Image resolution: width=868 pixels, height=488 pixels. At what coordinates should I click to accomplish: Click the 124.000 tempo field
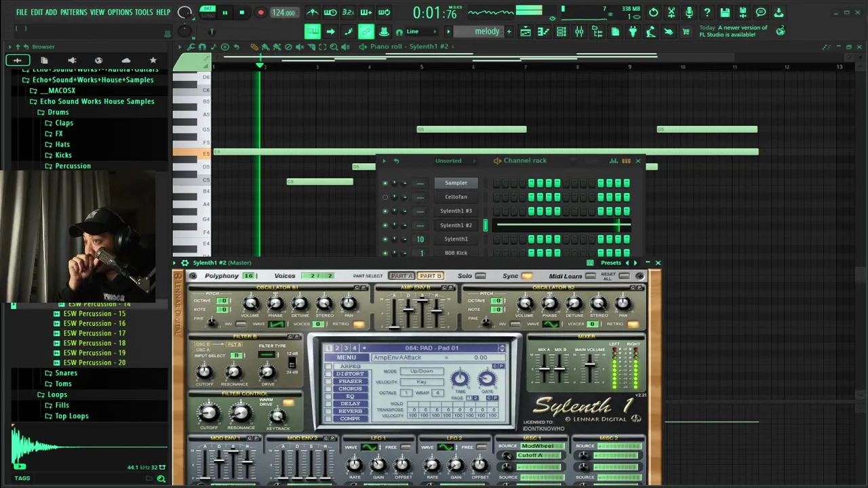tap(283, 13)
